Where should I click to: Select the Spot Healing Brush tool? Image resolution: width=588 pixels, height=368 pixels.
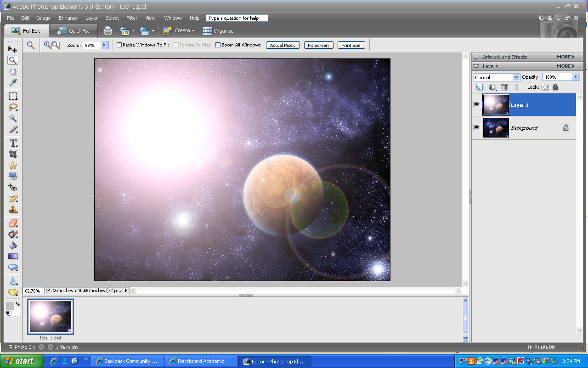pos(13,198)
